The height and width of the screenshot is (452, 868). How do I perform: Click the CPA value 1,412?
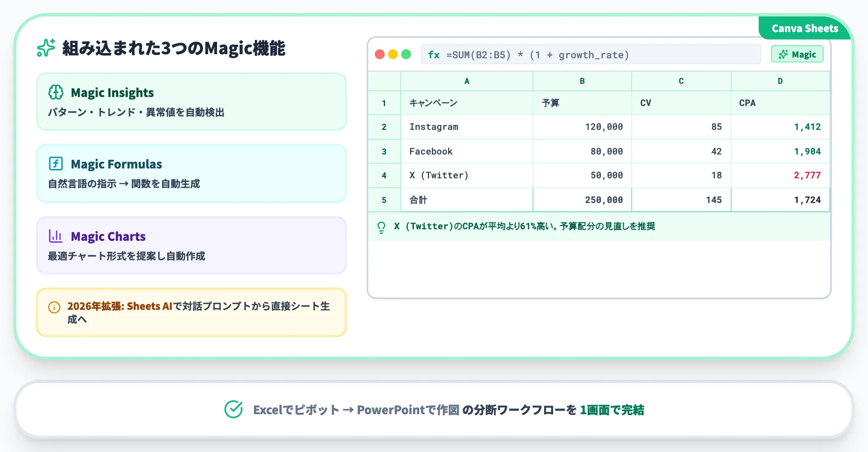780,127
